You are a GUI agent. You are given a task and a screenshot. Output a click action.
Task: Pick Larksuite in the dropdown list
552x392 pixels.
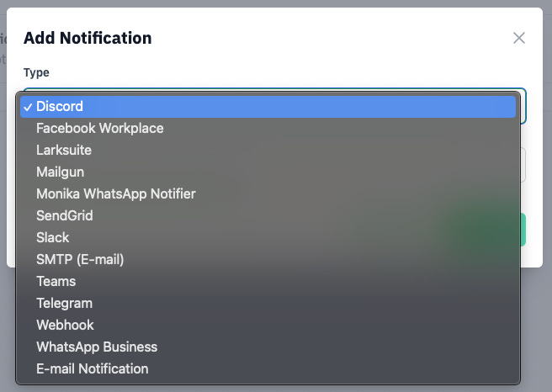pos(268,151)
